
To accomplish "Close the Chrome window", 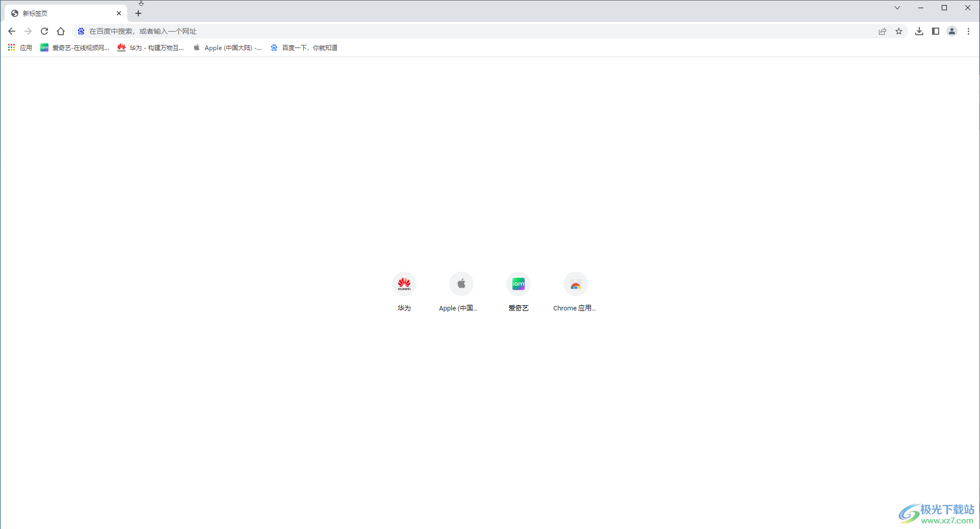I will [968, 8].
